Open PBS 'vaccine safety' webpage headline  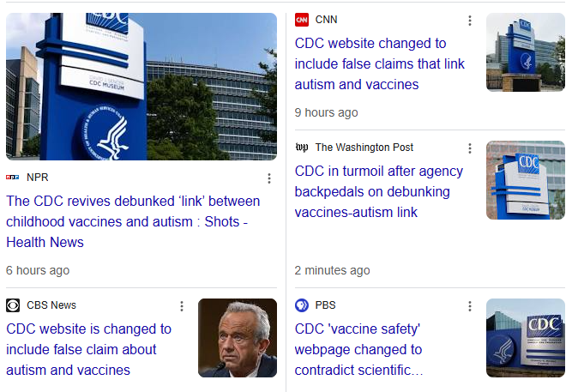(x=359, y=349)
